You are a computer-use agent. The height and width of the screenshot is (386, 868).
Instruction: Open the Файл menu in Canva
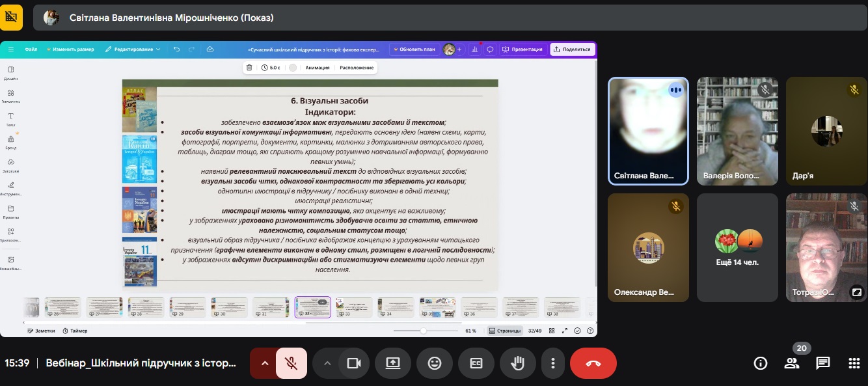31,49
